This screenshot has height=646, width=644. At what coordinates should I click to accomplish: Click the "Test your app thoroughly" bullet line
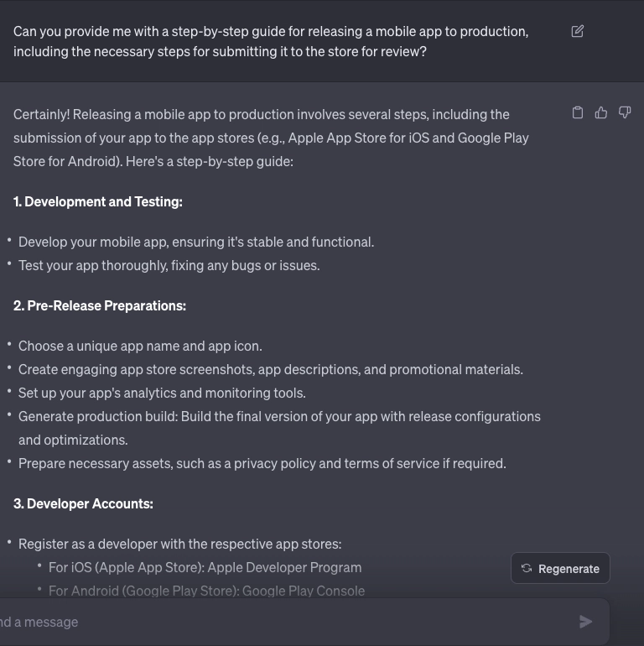click(x=169, y=265)
